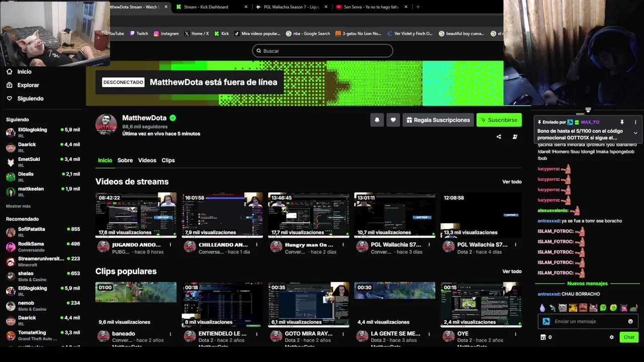644x362 pixels.
Task: Open the 01:00 baneado clip thumbnail
Action: [x=136, y=305]
